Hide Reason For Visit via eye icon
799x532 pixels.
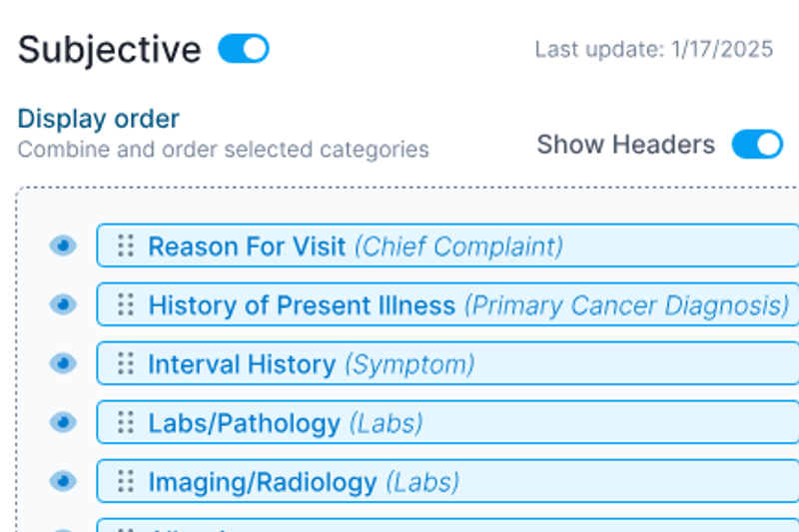pyautogui.click(x=63, y=246)
